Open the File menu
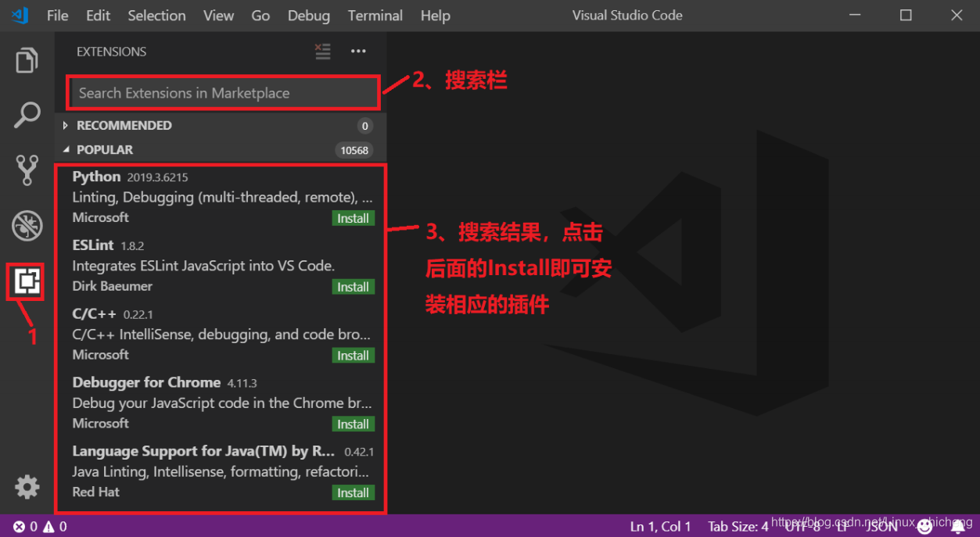The width and height of the screenshot is (980, 537). [57, 16]
